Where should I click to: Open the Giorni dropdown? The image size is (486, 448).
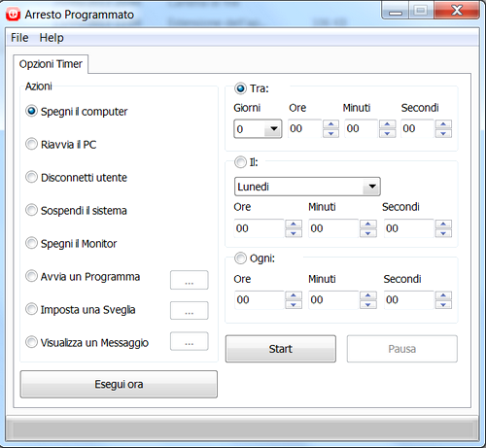point(258,129)
